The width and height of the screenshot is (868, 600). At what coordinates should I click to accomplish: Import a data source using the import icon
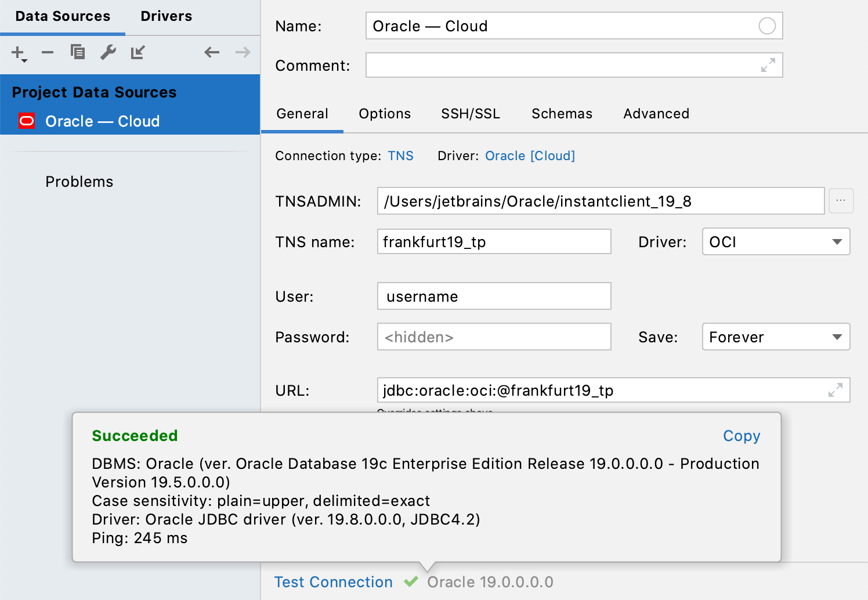(x=138, y=52)
